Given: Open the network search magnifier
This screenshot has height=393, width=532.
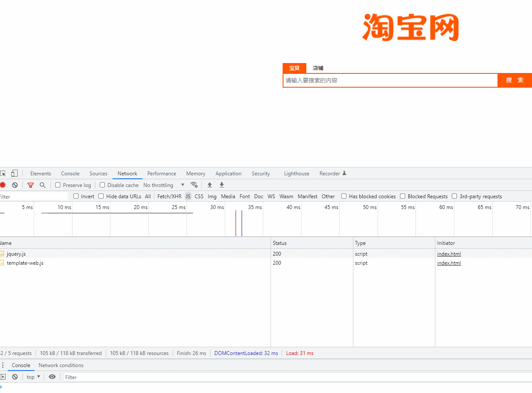Looking at the screenshot, I should (x=42, y=185).
